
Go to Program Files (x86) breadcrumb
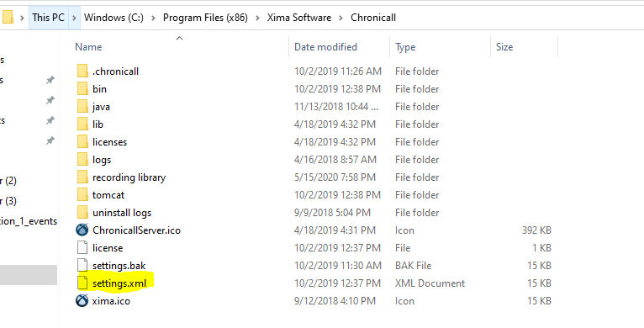coord(205,18)
